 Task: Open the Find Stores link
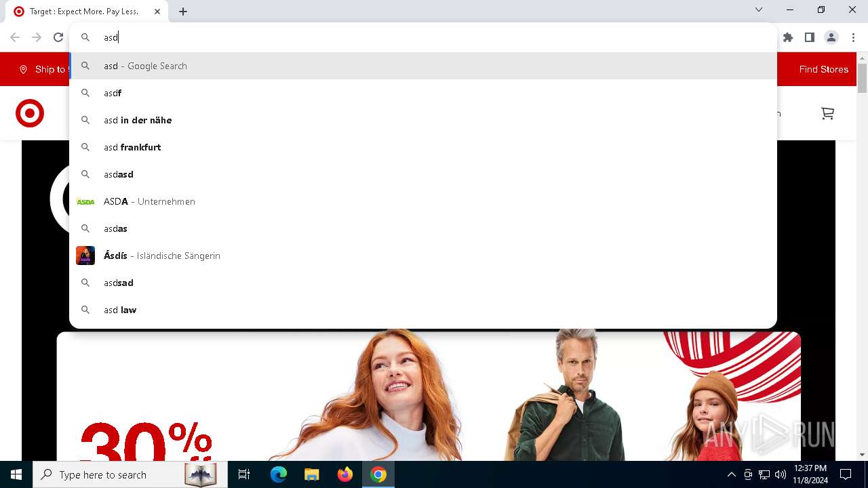point(823,69)
